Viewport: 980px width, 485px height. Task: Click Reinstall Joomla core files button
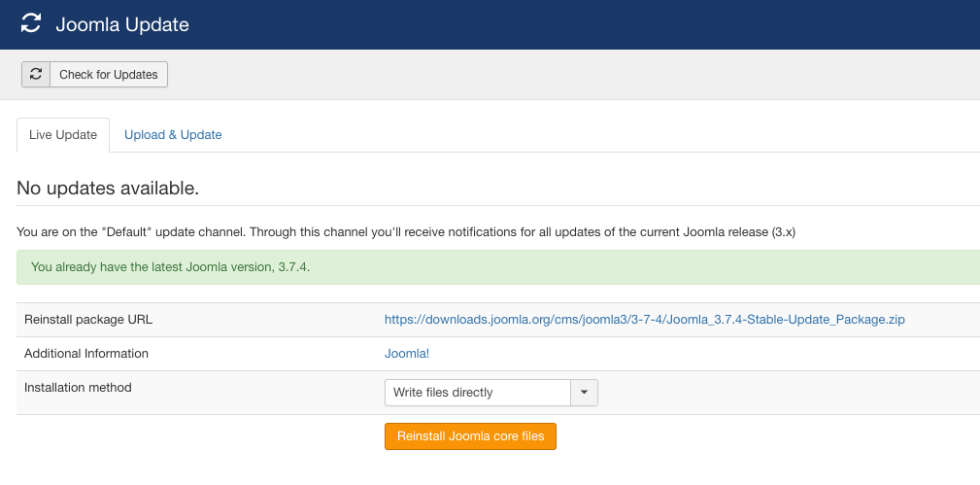(x=470, y=436)
